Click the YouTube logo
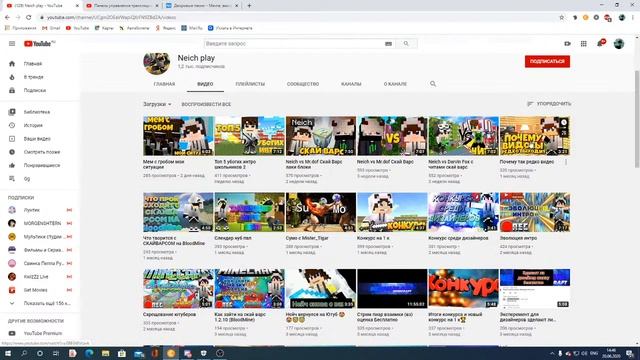This screenshot has width=640, height=360. click(x=39, y=44)
